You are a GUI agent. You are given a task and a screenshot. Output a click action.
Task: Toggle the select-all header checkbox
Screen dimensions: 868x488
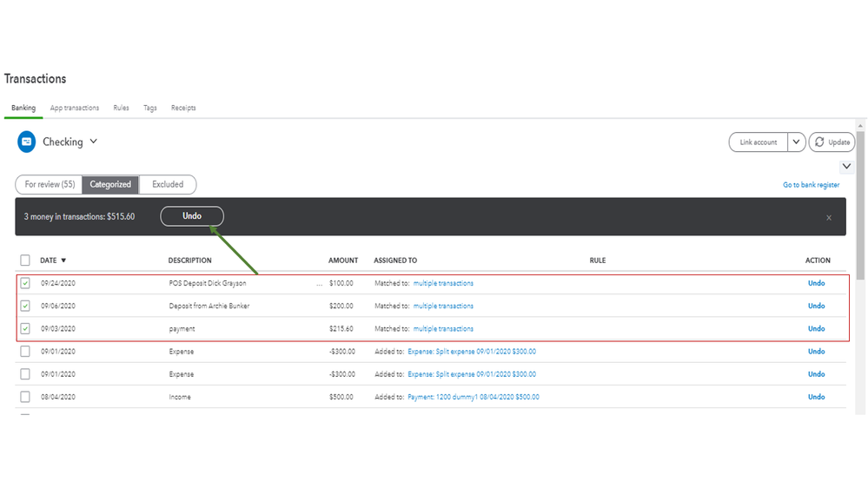(25, 260)
